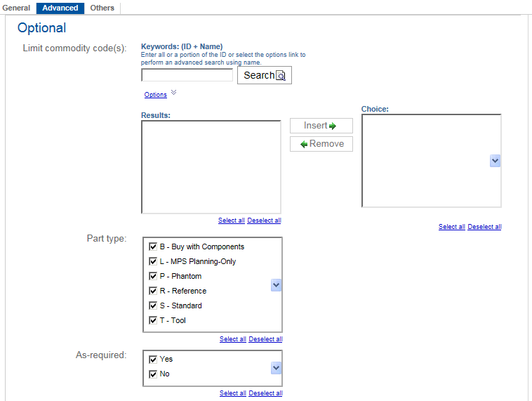Image resolution: width=532 pixels, height=401 pixels.
Task: Switch to the Others tab
Action: coord(102,8)
